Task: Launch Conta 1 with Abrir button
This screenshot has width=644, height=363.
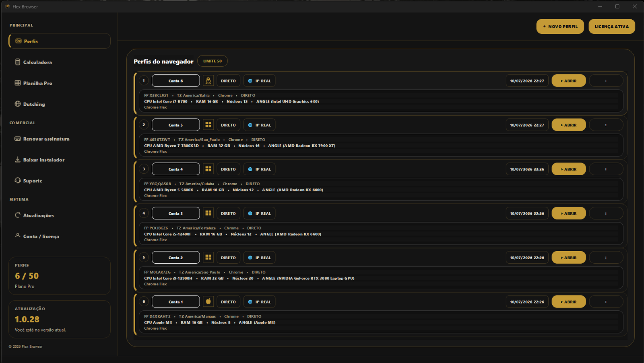Action: pos(569,302)
